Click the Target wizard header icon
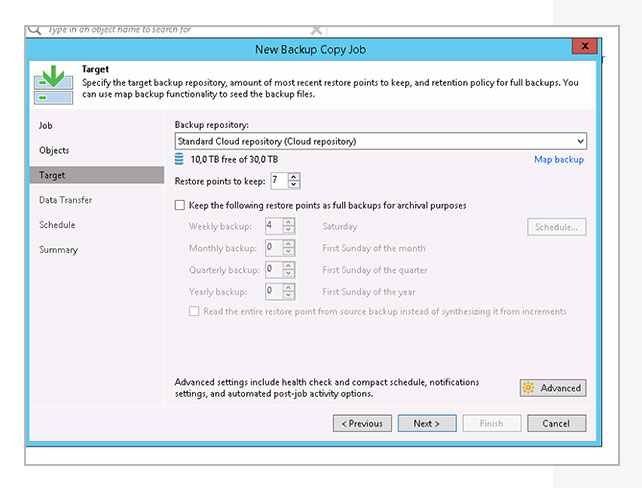Image resolution: width=642 pixels, height=488 pixels. coord(53,84)
